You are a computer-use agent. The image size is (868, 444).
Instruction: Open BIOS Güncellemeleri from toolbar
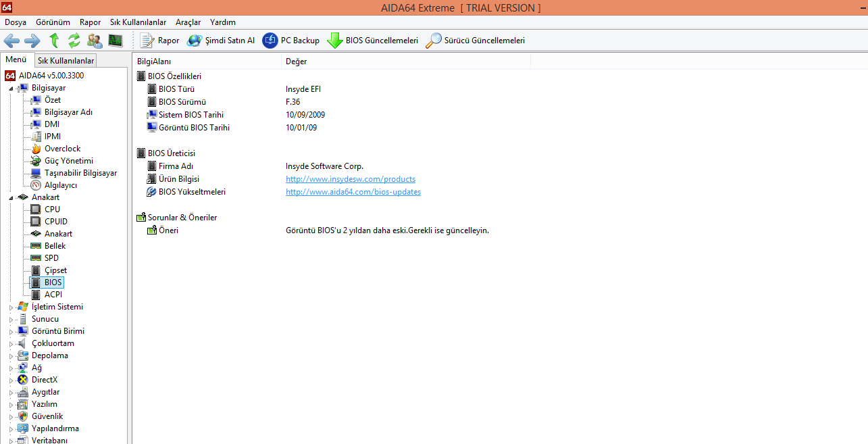[373, 41]
